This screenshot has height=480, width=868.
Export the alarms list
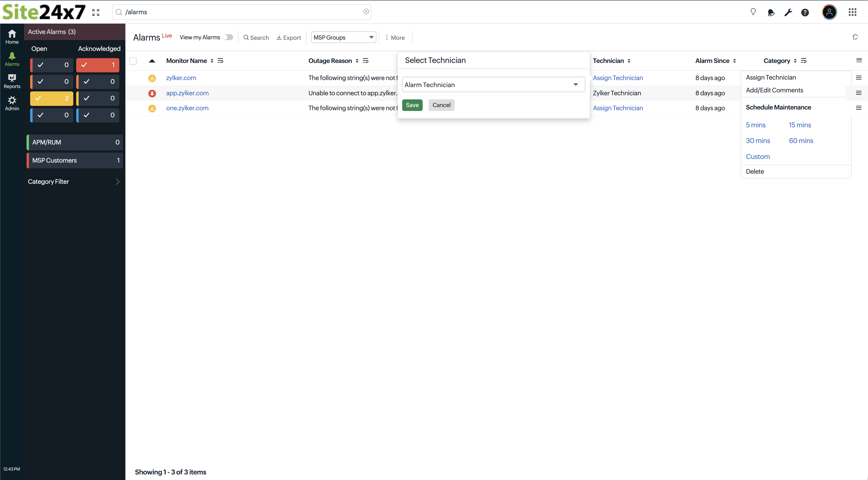(289, 37)
